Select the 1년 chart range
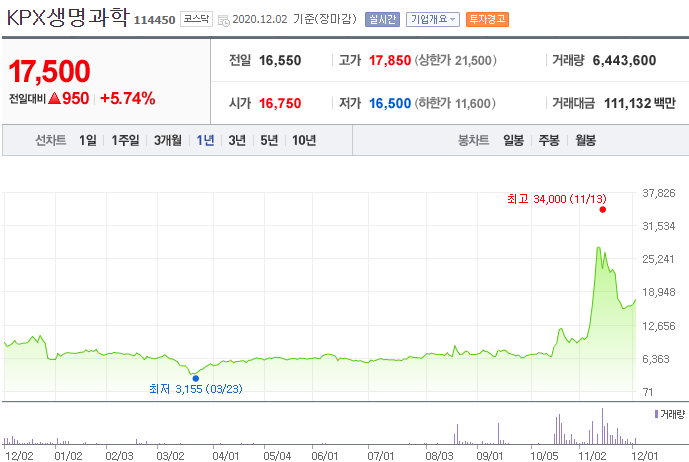Image resolution: width=689 pixels, height=462 pixels. (x=205, y=140)
